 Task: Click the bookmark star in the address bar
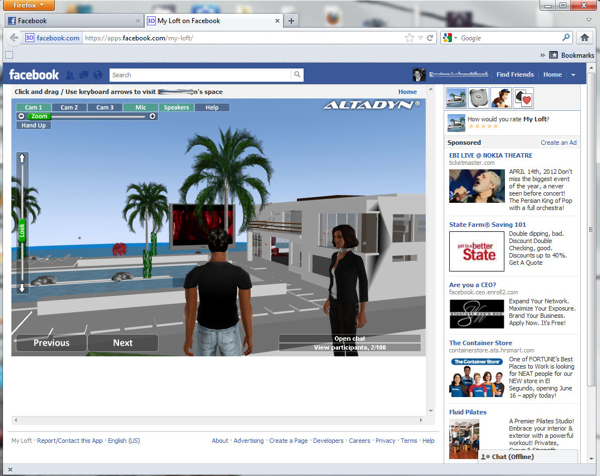point(409,38)
